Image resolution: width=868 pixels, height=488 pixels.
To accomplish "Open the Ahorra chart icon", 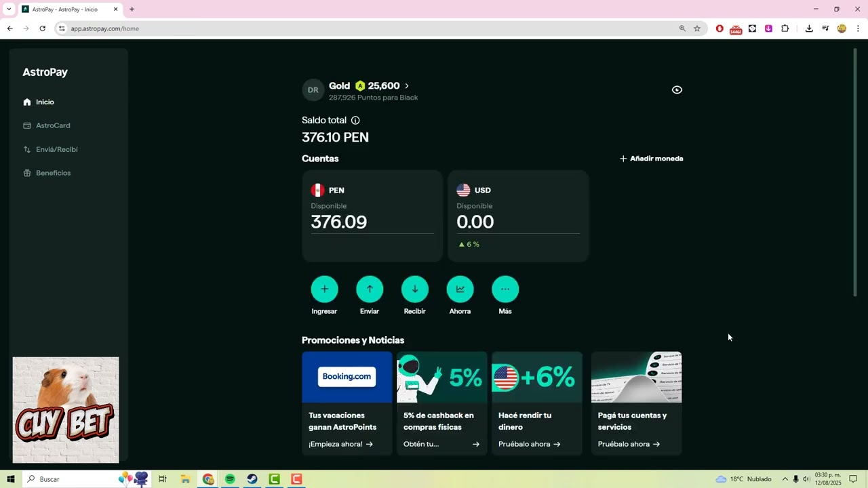I will click(460, 289).
